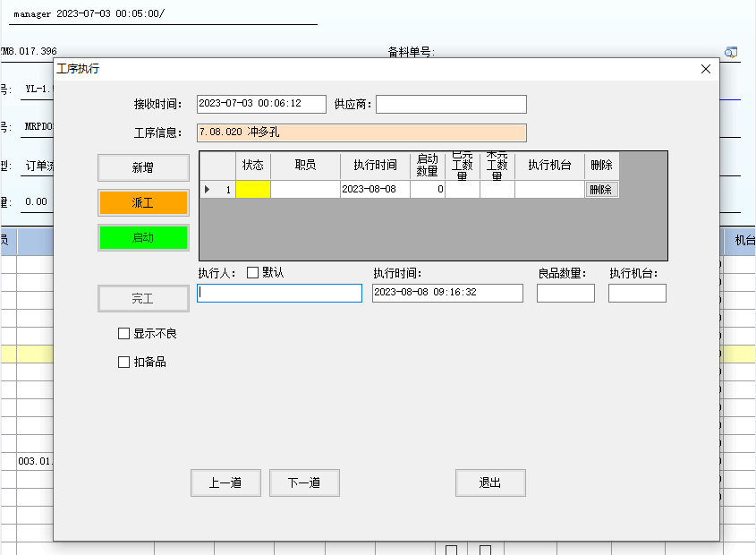Focus the 执行人 input field
The height and width of the screenshot is (555, 756).
tap(279, 294)
